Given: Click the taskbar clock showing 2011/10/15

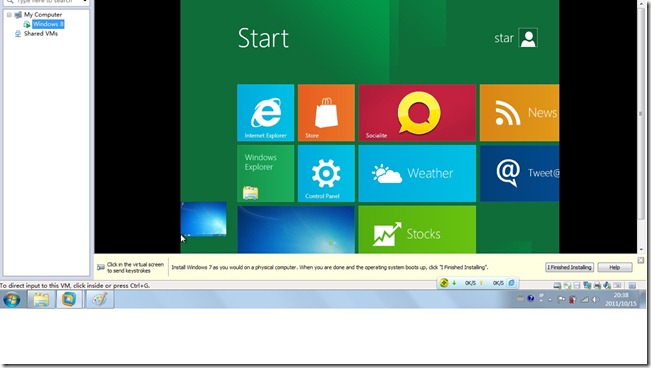Looking at the screenshot, I should tap(621, 299).
